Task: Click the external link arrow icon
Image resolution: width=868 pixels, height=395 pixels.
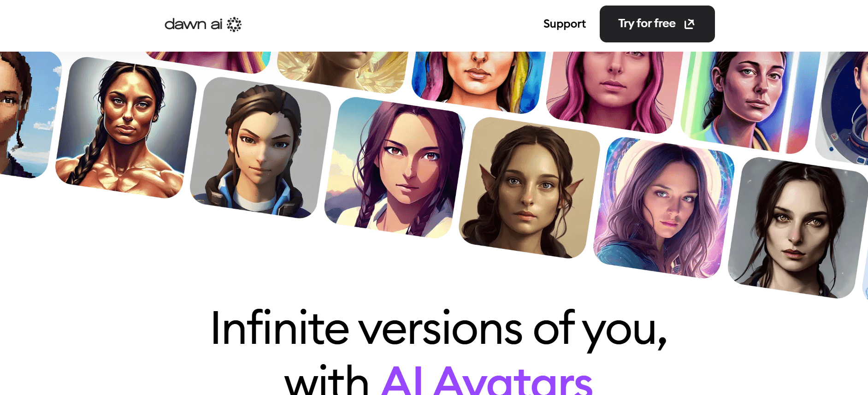Action: coord(689,24)
